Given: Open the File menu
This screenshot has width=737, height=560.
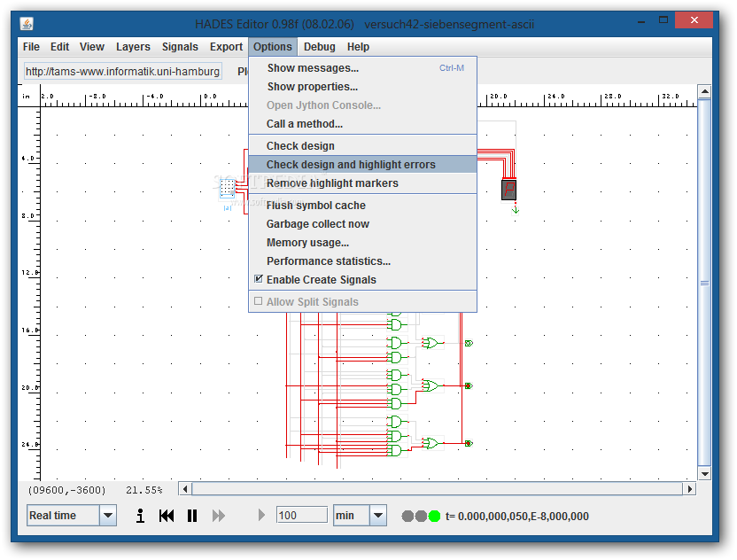Looking at the screenshot, I should 31,47.
